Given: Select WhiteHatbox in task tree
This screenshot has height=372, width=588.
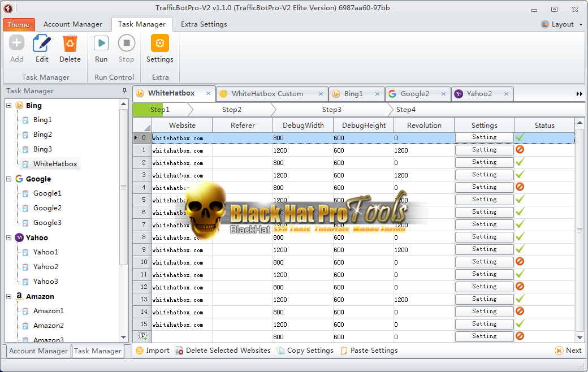Looking at the screenshot, I should [x=55, y=164].
